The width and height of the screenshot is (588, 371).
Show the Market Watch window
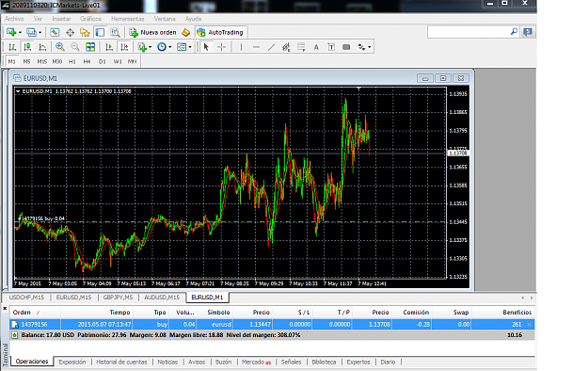pos(55,32)
